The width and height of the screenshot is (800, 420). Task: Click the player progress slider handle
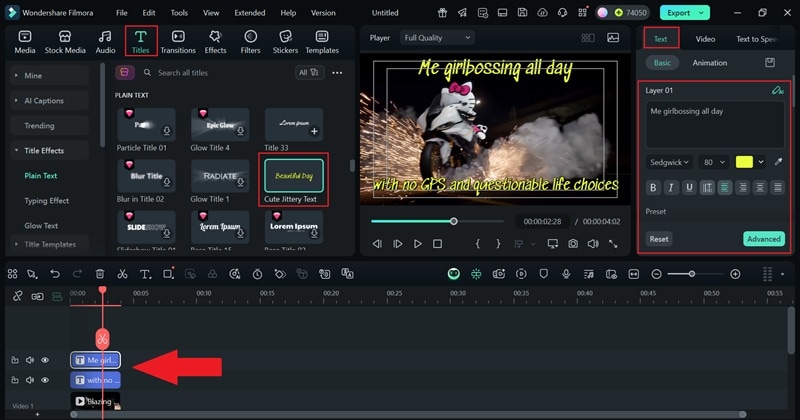click(454, 221)
